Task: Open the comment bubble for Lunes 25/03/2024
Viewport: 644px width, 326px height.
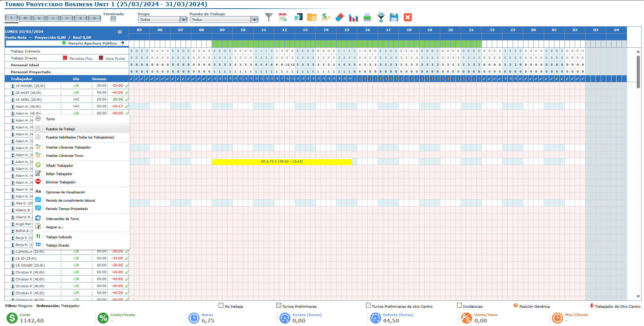Action: click(120, 32)
